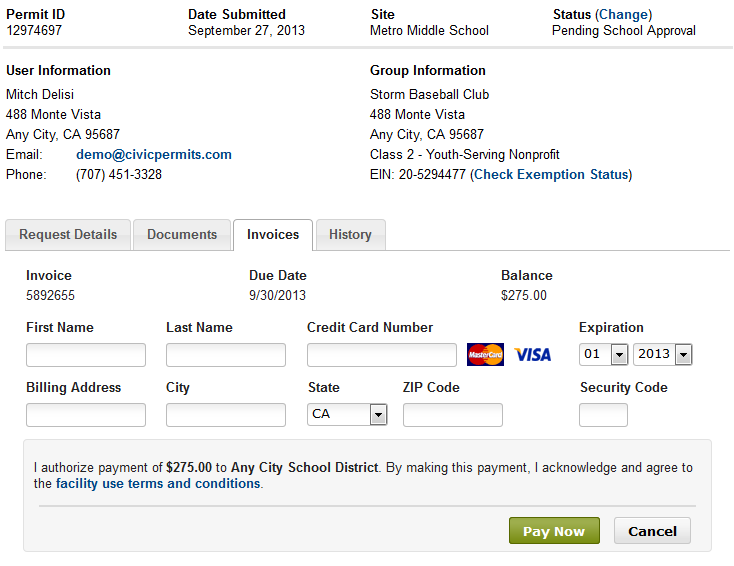Click the MasterCard logo icon
Viewport: 734px width, 566px height.
485,354
